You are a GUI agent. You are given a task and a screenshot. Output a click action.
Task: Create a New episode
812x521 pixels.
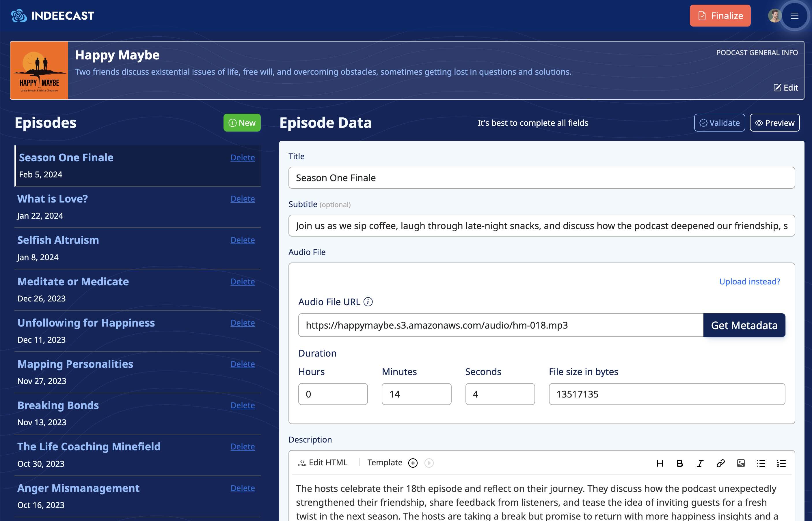coord(242,123)
